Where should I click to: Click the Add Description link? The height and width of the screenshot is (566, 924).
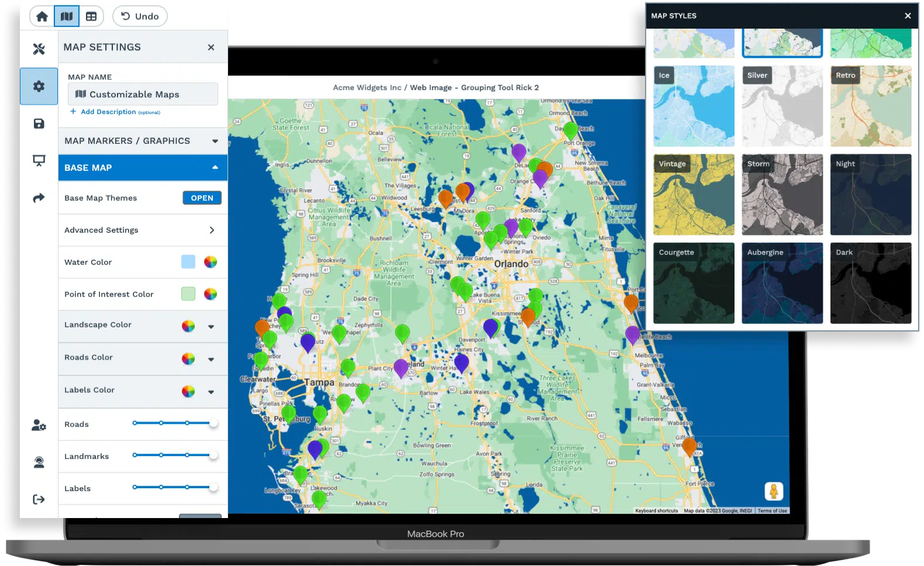pos(108,112)
